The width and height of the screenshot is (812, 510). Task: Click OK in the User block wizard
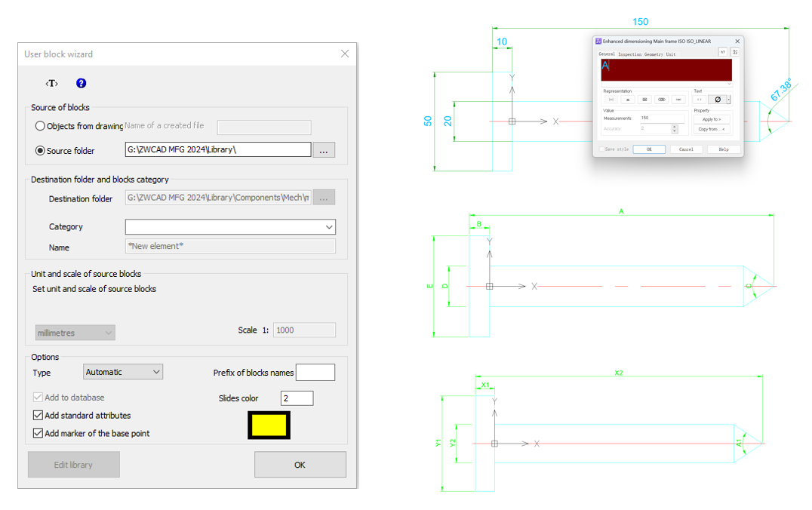point(300,465)
